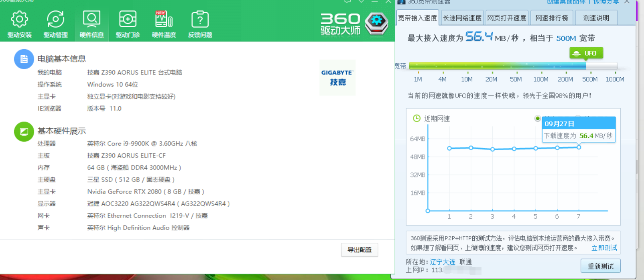Click the 重新测试 button
644x280 pixels.
pos(601,266)
